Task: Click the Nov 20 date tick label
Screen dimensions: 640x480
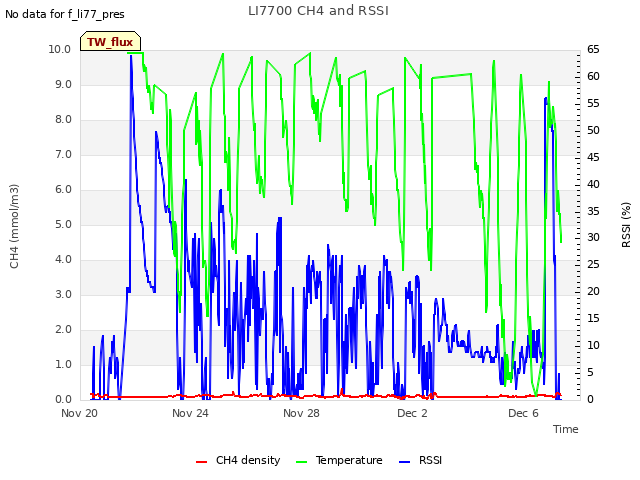Action: tap(80, 413)
